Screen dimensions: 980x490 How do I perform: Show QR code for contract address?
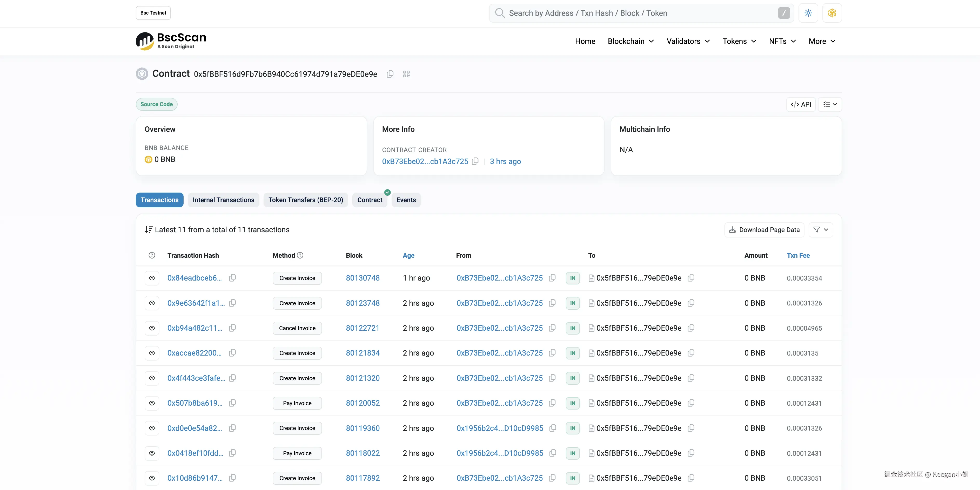pos(406,74)
